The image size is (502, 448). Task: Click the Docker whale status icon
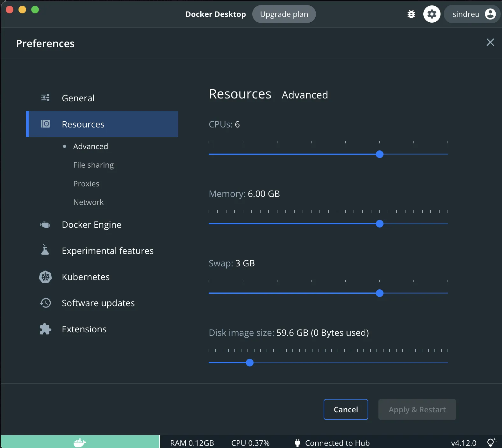tap(80, 442)
